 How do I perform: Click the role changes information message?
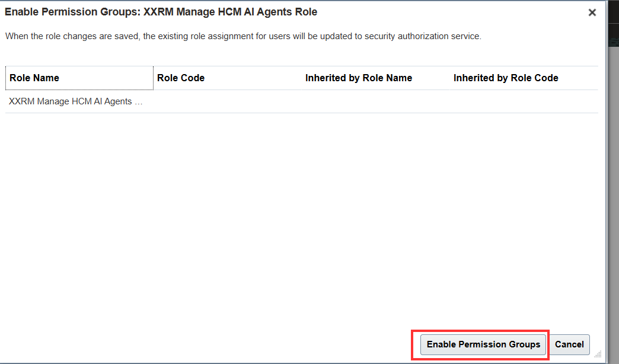click(243, 36)
